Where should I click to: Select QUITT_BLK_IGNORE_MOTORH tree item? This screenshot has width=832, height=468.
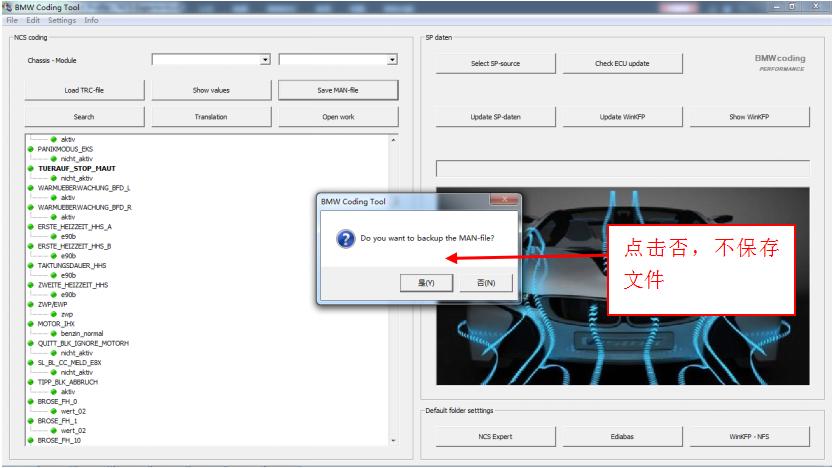pyautogui.click(x=83, y=343)
